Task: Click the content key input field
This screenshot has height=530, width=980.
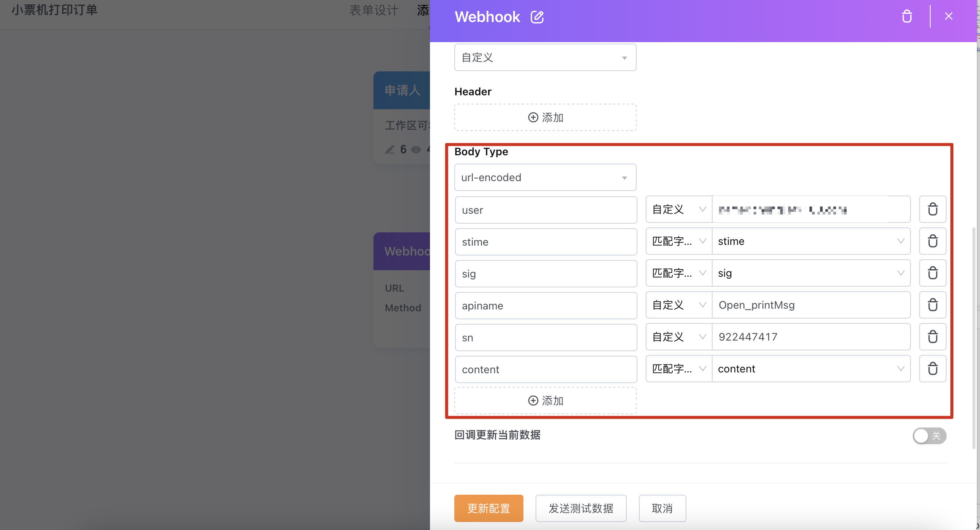Action: pyautogui.click(x=546, y=369)
